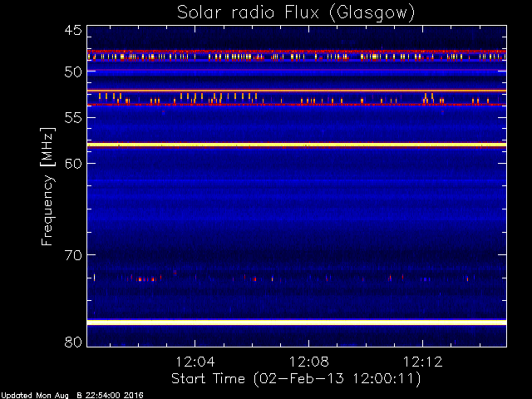Click the 12:04 time tick label

[x=195, y=362]
